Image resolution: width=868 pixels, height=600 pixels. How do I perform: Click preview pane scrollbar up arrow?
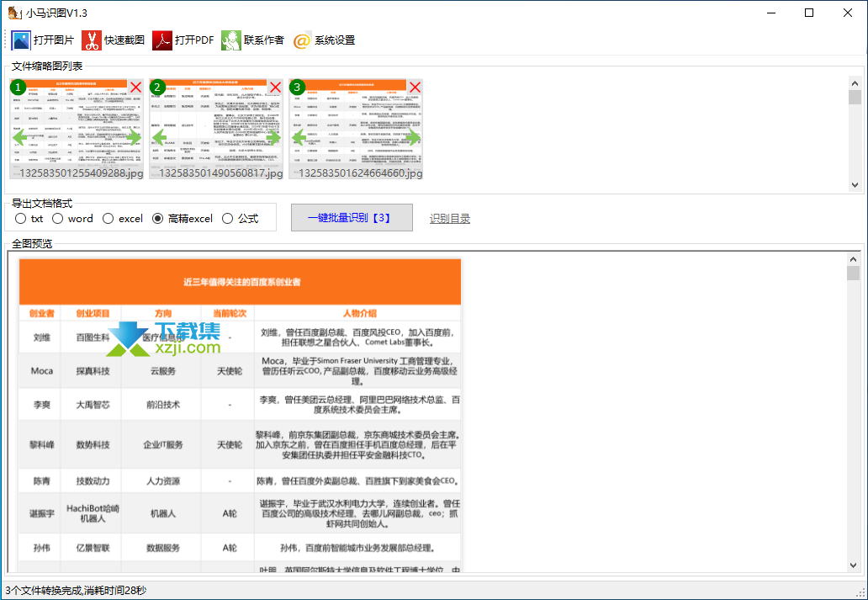[x=853, y=259]
